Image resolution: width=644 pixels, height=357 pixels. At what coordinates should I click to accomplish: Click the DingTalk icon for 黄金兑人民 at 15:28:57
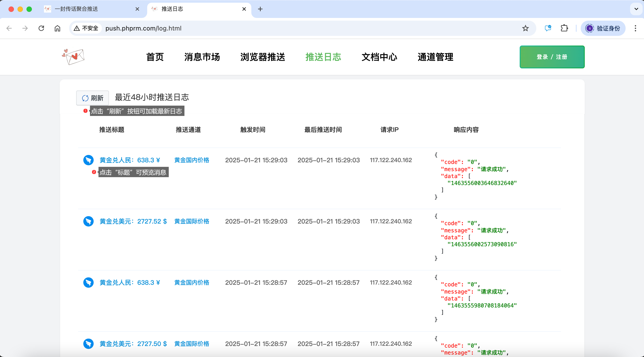click(88, 283)
